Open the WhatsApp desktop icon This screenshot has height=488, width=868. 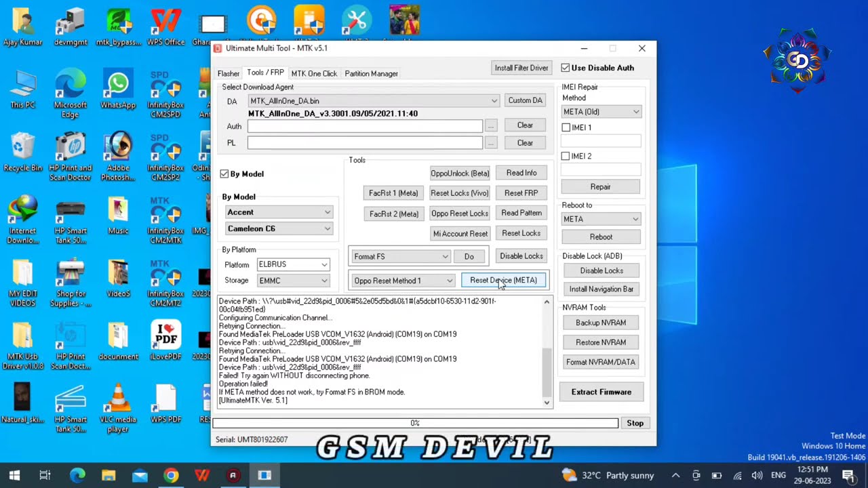point(118,89)
